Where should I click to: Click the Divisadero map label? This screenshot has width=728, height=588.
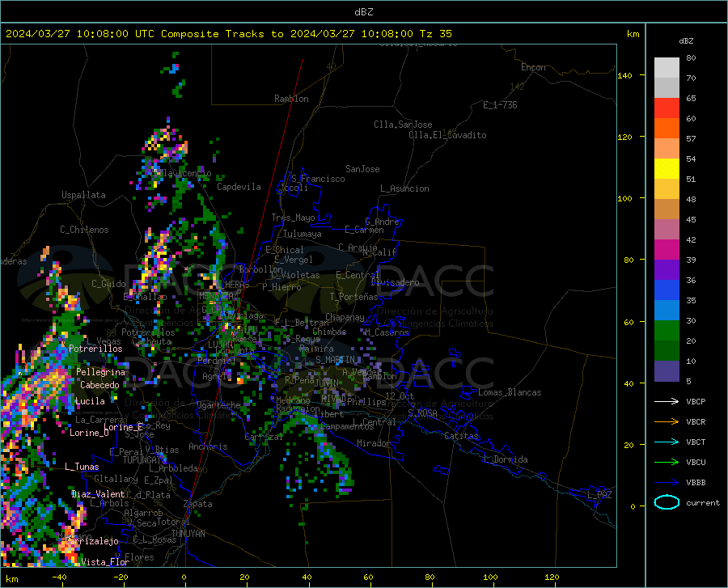pos(395,282)
